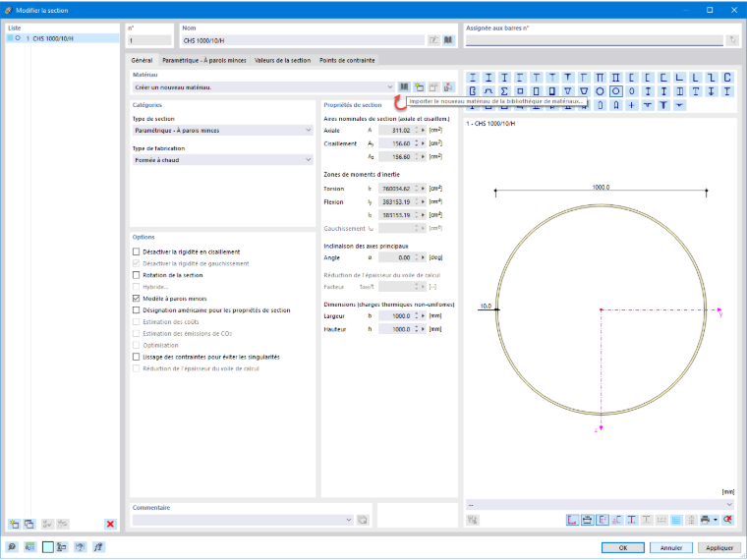
Task: Click the Annuler button
Action: 670,547
